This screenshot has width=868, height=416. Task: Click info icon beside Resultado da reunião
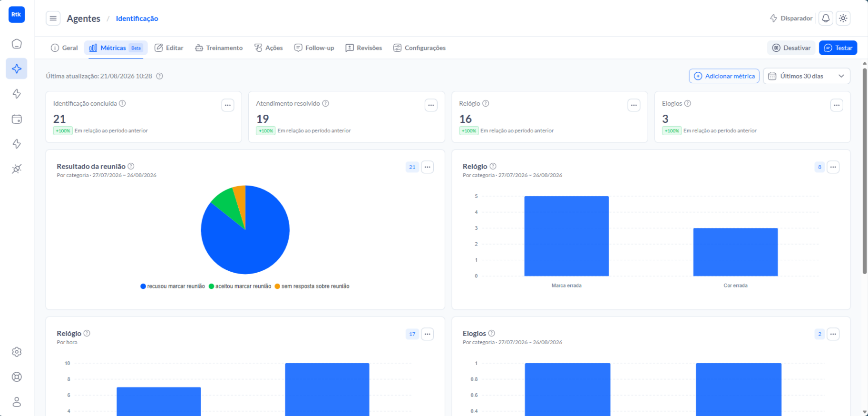click(131, 166)
